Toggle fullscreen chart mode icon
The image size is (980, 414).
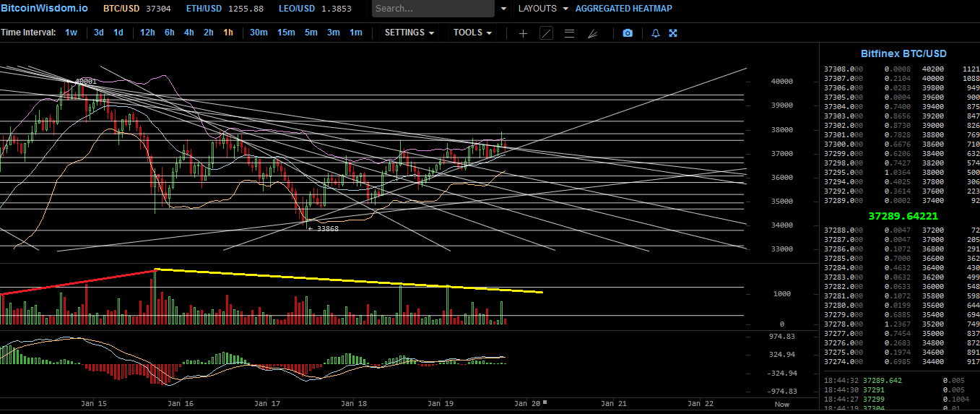(x=673, y=33)
